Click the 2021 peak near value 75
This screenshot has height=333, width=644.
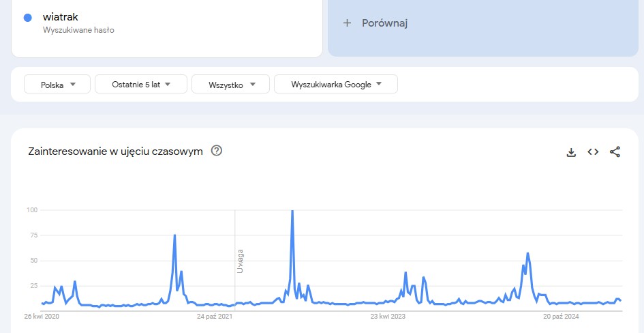coord(174,235)
